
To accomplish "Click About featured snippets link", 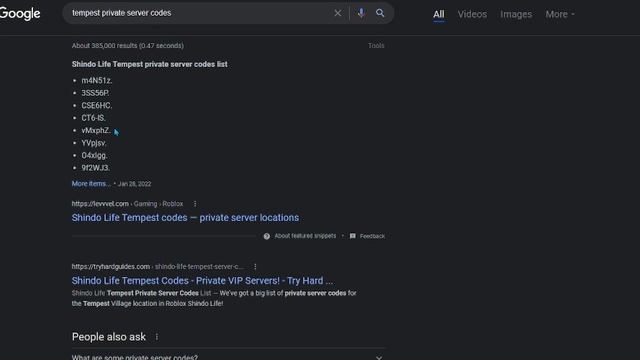I will [305, 236].
